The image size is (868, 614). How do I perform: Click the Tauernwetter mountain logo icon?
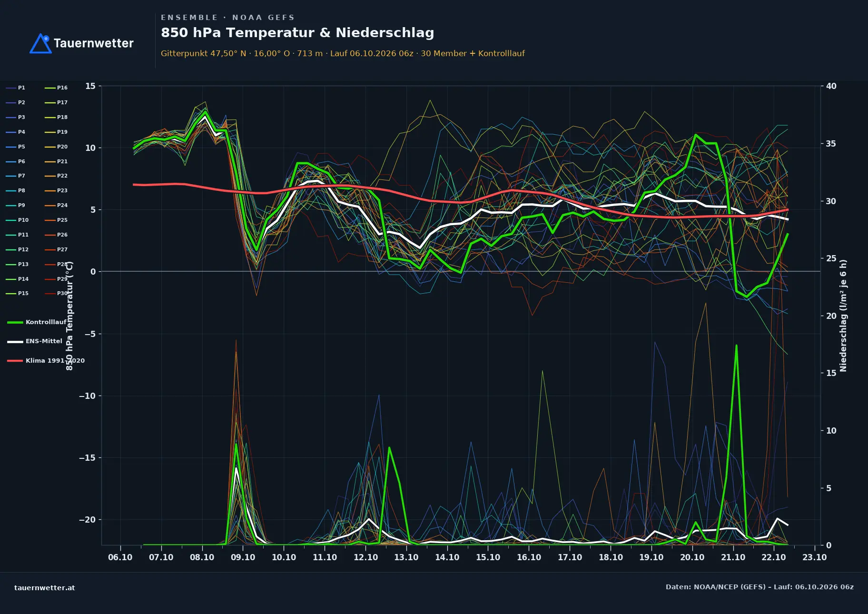[41, 43]
